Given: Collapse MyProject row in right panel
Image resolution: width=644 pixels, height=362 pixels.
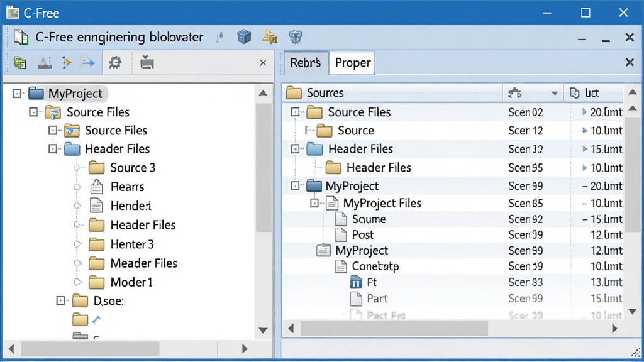Looking at the screenshot, I should click(x=295, y=186).
